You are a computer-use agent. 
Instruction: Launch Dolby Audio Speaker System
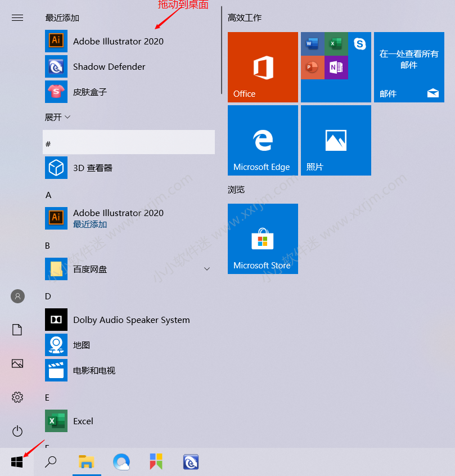(x=131, y=320)
